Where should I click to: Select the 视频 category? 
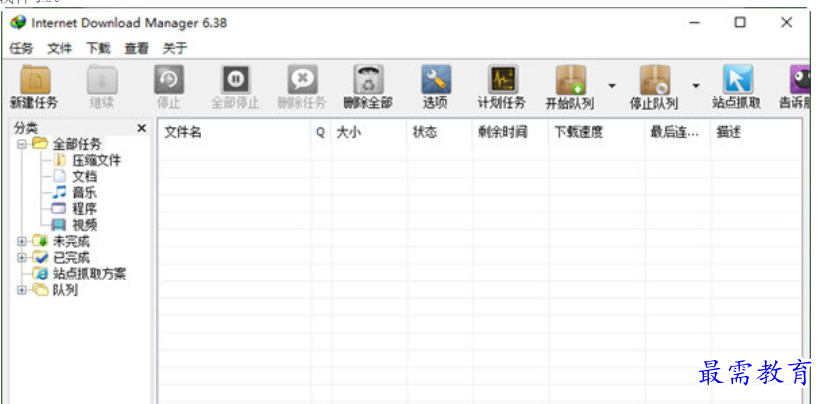[84, 225]
